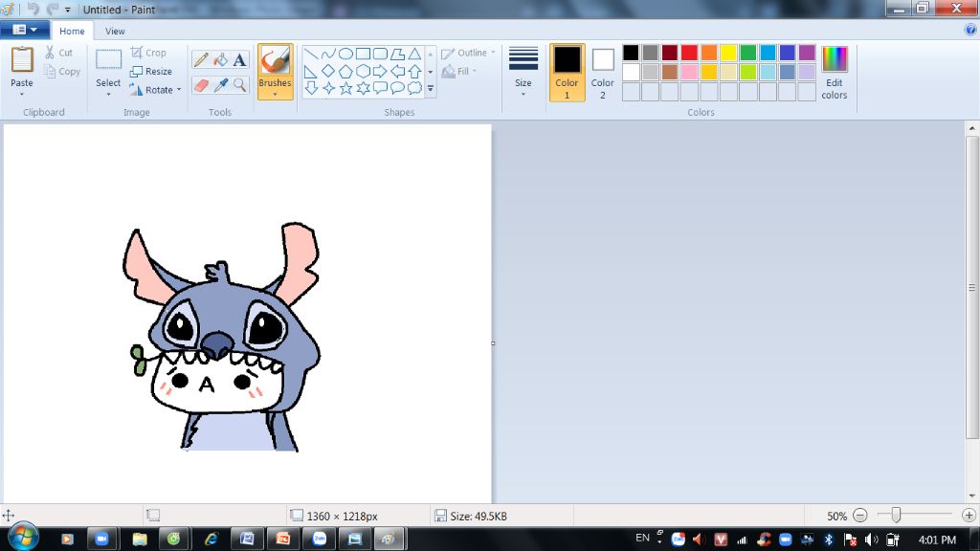This screenshot has width=980, height=551.
Task: Select the Magnifier tool
Action: (x=239, y=85)
